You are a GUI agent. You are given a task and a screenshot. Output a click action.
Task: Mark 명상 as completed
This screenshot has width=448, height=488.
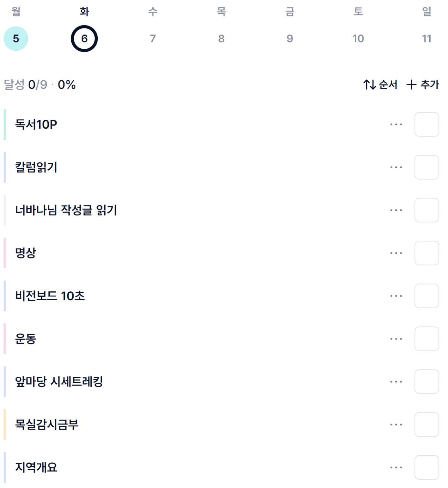click(426, 253)
